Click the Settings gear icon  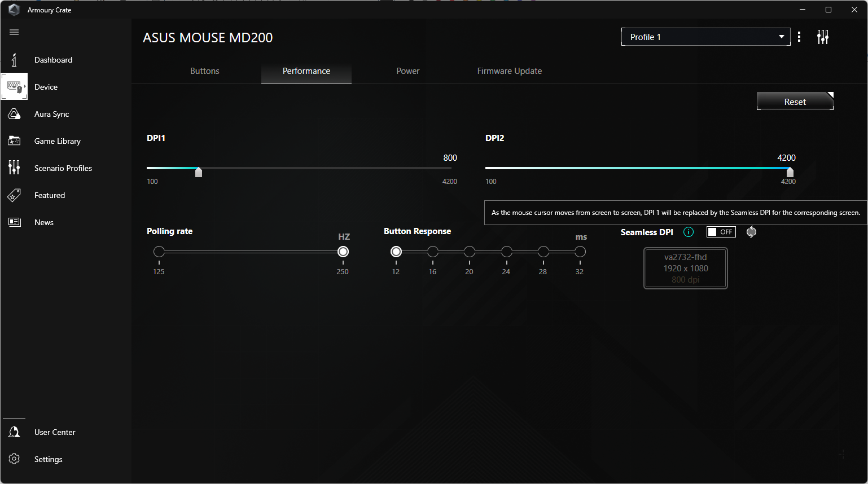tap(14, 459)
